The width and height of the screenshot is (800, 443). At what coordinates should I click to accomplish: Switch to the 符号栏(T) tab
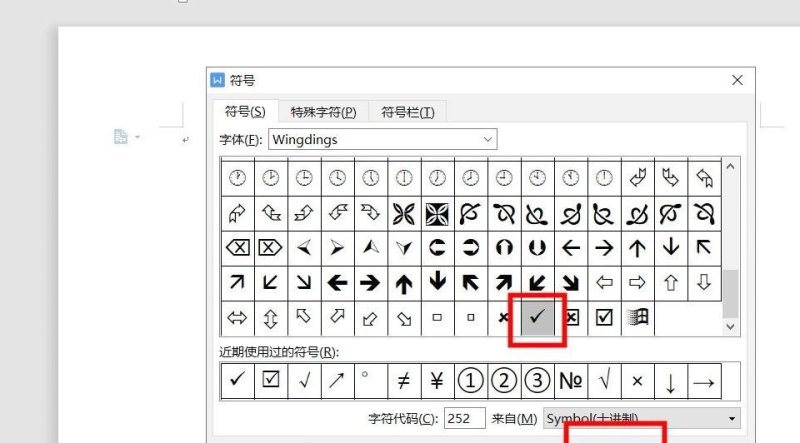click(x=408, y=112)
